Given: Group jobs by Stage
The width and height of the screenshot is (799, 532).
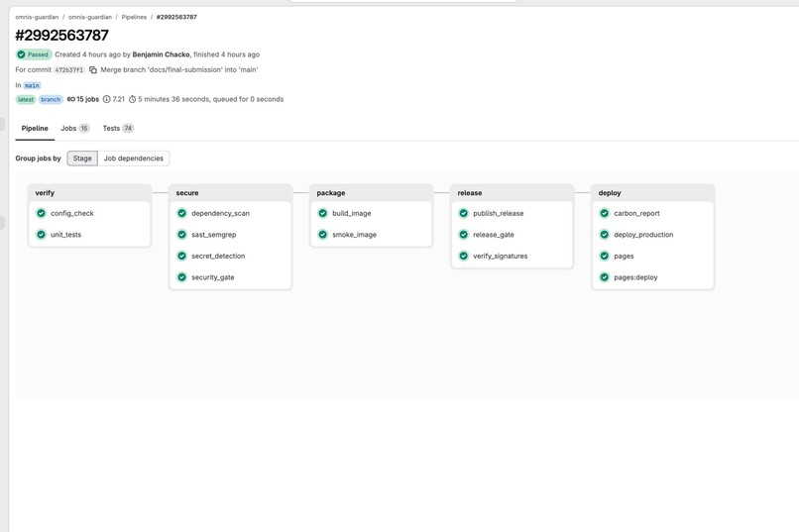Looking at the screenshot, I should click(x=82, y=159).
